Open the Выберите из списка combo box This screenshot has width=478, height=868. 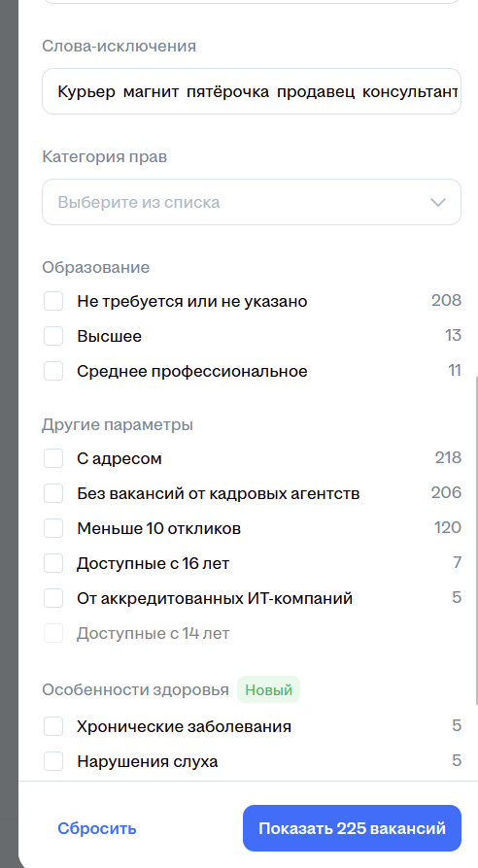click(x=252, y=202)
